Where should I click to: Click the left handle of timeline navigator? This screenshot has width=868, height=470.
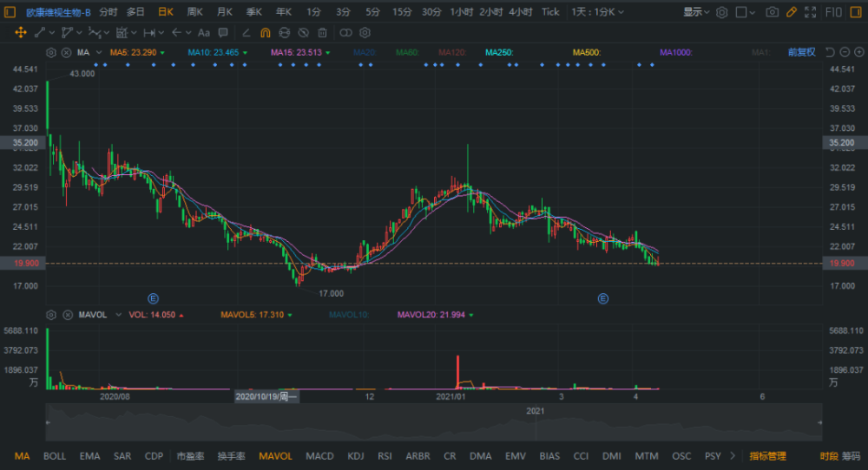tap(48, 422)
